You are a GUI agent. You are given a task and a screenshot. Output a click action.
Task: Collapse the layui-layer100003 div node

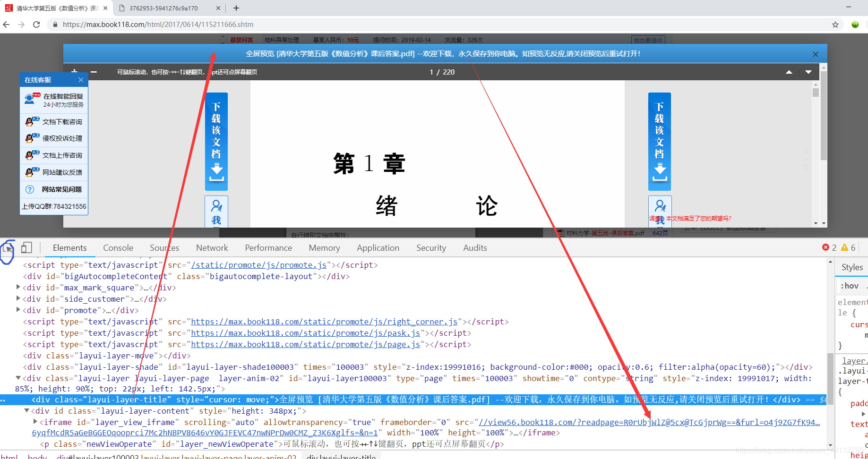tap(18, 378)
